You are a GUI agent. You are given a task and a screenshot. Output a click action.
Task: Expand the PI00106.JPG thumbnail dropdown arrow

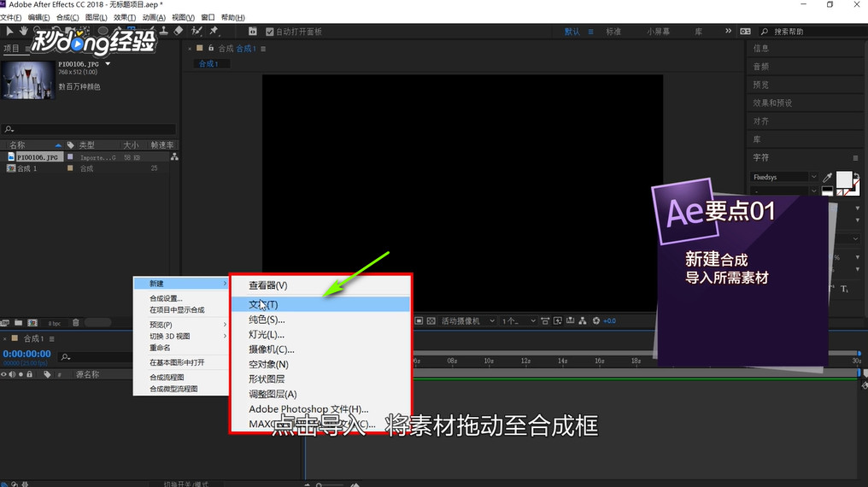tap(108, 63)
